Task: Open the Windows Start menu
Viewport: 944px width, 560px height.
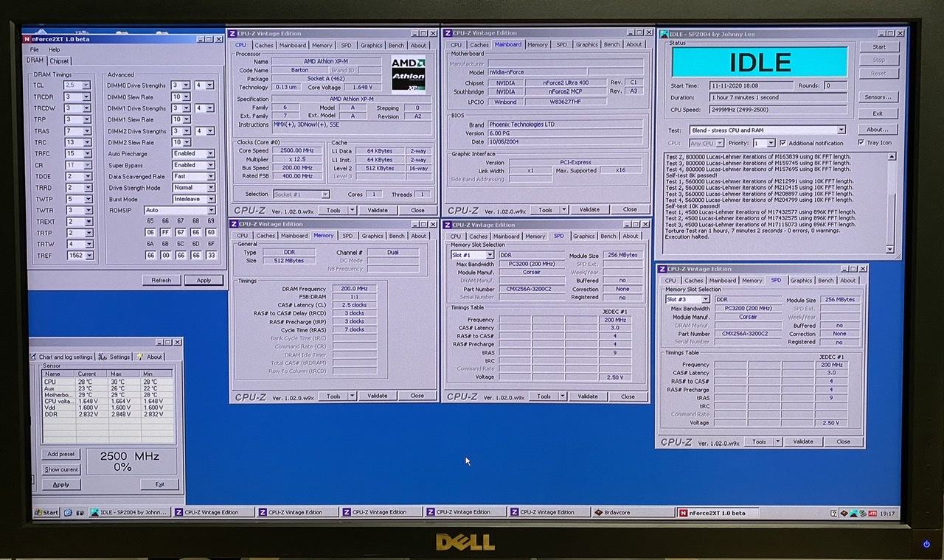Action: pos(46,512)
